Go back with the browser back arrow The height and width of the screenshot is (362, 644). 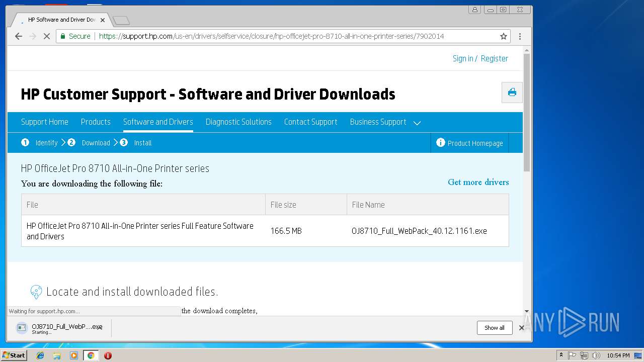coord(19,36)
